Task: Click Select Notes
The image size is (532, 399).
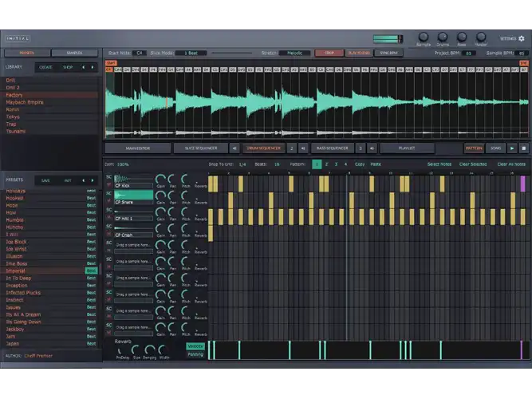Action: click(439, 164)
